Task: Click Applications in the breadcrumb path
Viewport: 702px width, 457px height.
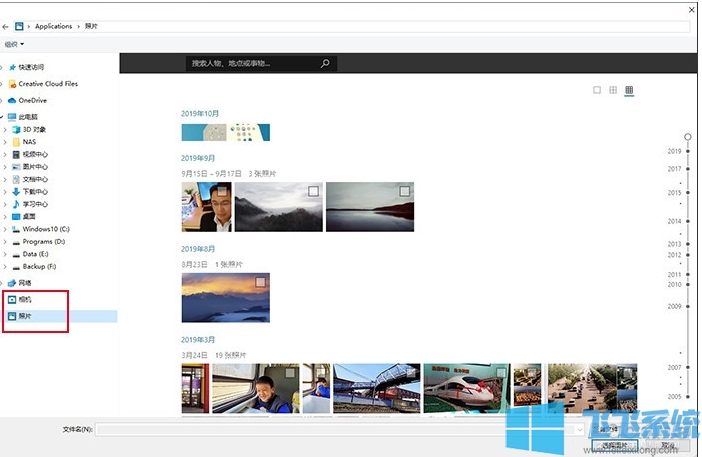Action: (x=53, y=26)
